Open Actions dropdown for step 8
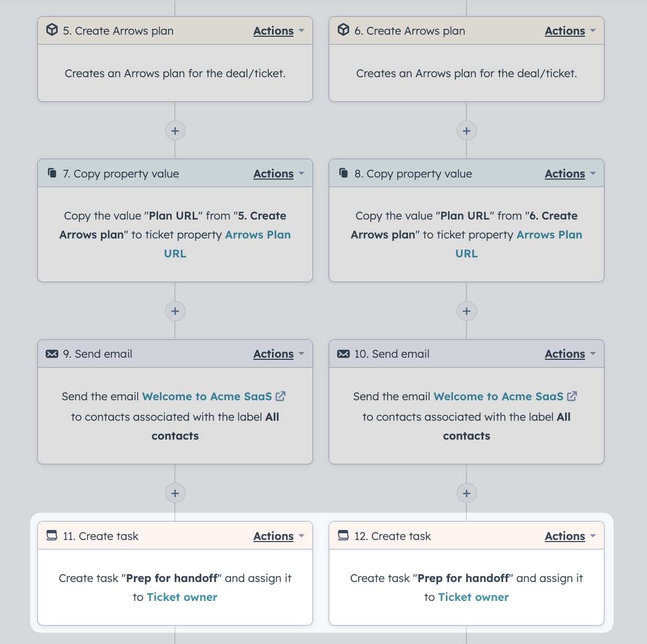This screenshot has height=644, width=647. tap(570, 174)
